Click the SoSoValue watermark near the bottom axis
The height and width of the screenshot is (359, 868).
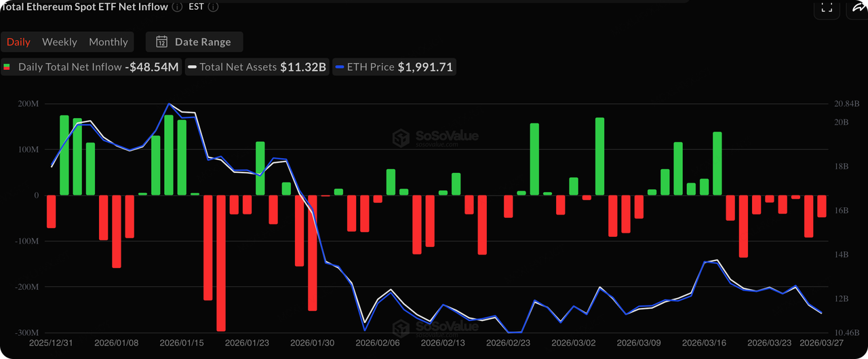coord(435,330)
